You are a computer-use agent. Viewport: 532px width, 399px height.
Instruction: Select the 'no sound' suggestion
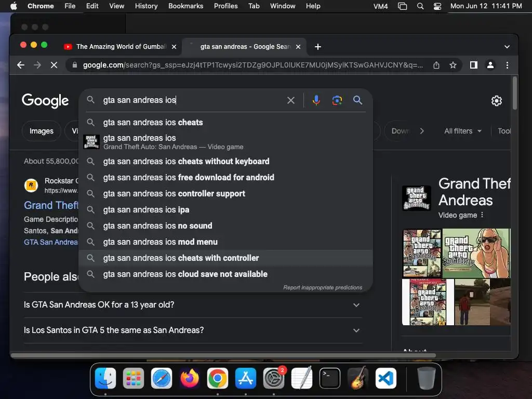click(x=225, y=226)
